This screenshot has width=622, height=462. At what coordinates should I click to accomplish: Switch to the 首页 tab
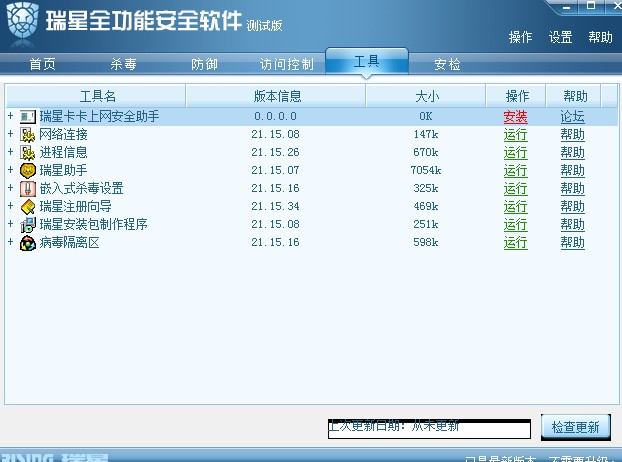pyautogui.click(x=42, y=64)
